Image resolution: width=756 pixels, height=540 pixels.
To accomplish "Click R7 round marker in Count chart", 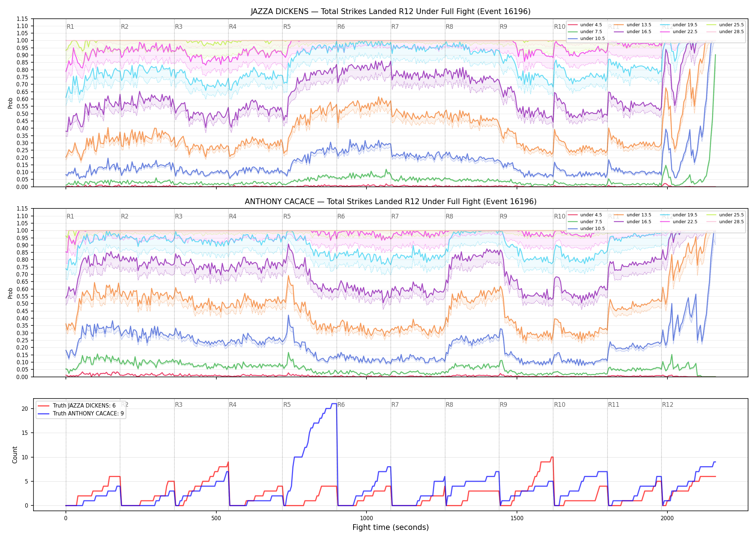I will tap(395, 405).
